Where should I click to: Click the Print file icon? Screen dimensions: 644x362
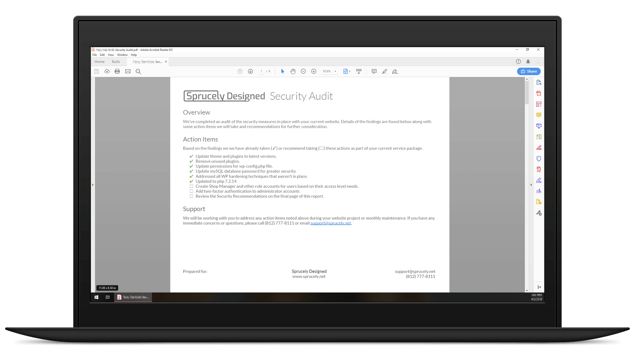click(117, 71)
